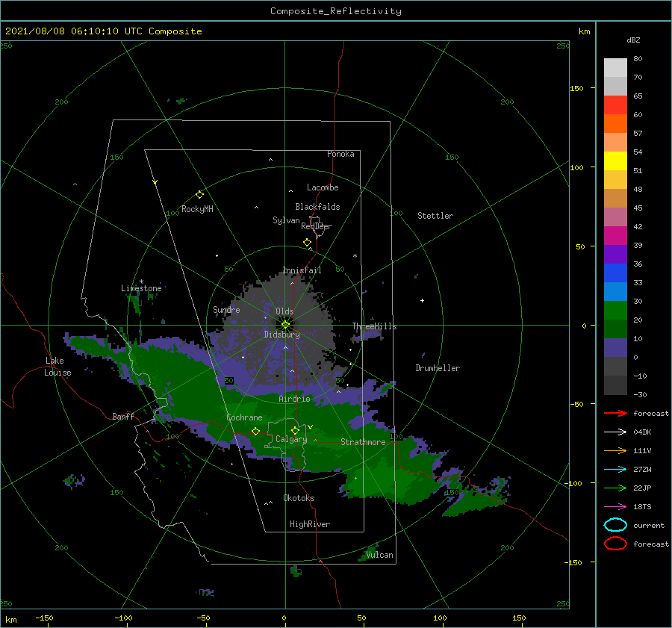This screenshot has height=628, width=672.
Task: Select the ThreeHills town label
Action: pos(374,326)
